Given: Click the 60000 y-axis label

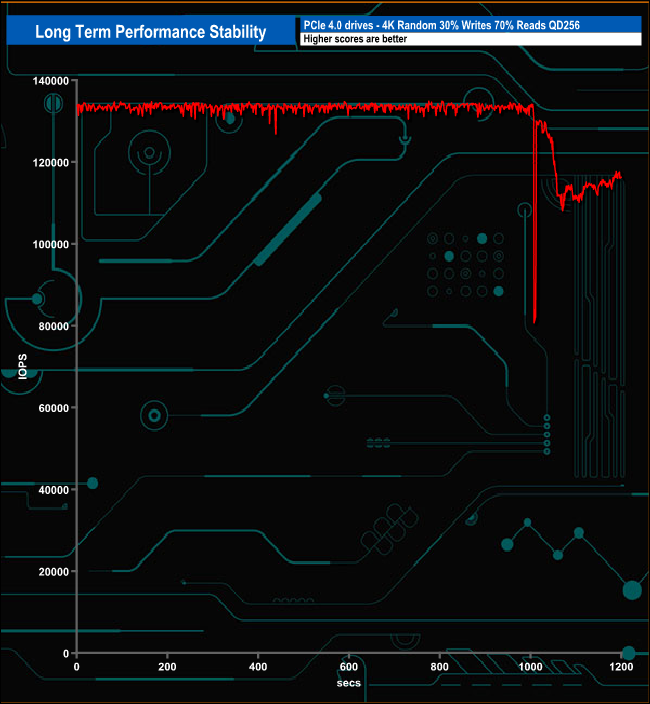Looking at the screenshot, I should (x=53, y=408).
